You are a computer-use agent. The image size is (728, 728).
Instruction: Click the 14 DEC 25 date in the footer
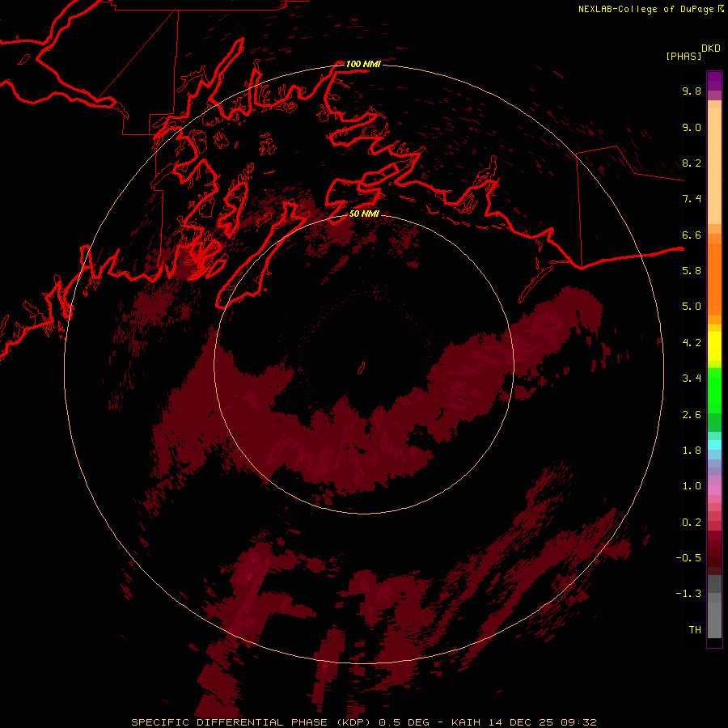tap(520, 722)
